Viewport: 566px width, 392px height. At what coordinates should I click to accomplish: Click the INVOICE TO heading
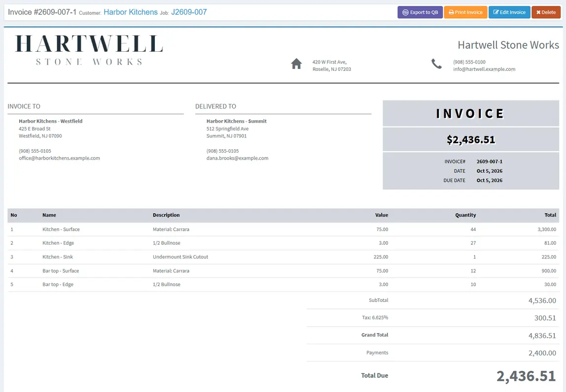point(24,106)
